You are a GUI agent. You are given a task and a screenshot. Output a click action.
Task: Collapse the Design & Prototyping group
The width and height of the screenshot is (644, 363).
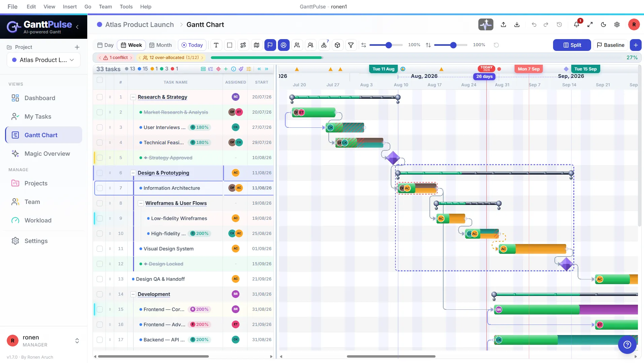coord(133,173)
